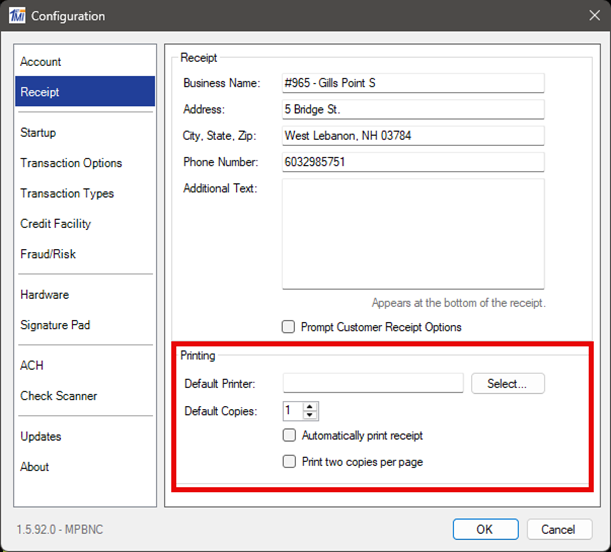Click the Configuration window title bar icon

16,16
